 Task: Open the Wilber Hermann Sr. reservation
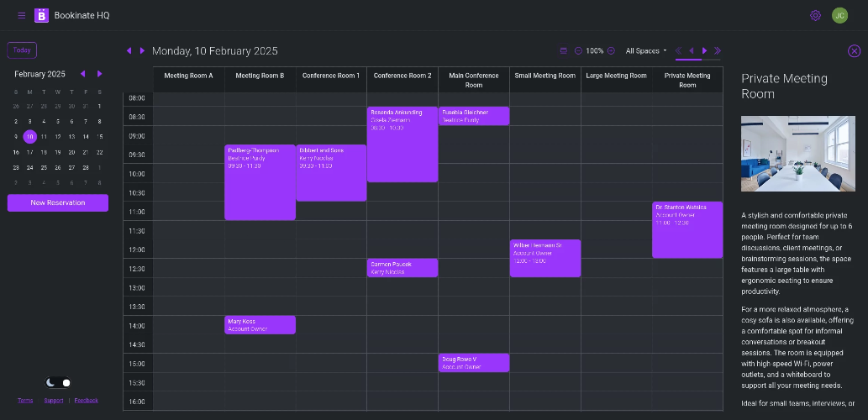[545, 258]
